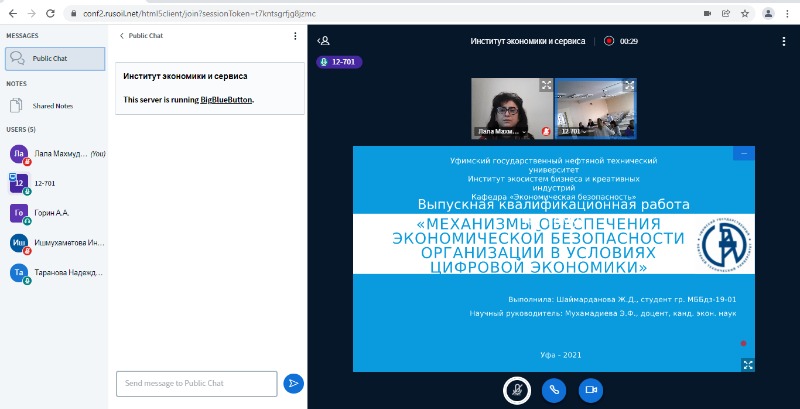Click the send message arrow button
800x409 pixels.
coord(293,383)
